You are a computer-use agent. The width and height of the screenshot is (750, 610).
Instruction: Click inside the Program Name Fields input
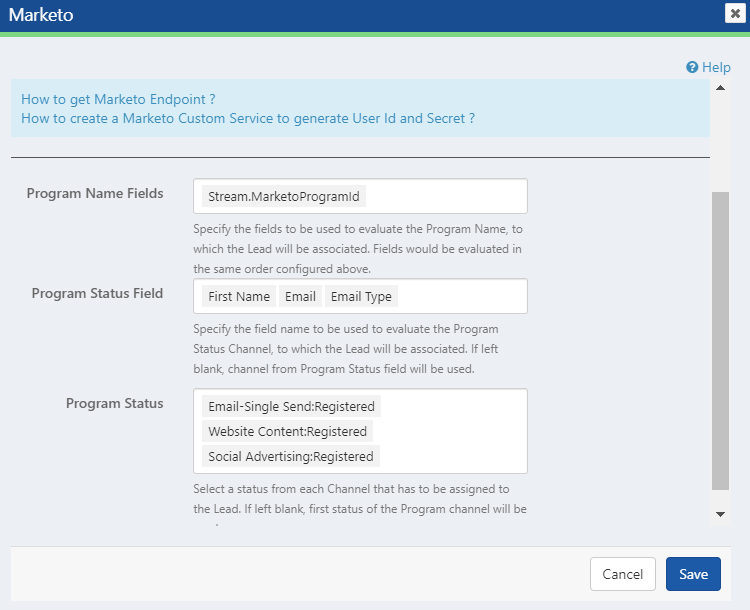(360, 196)
